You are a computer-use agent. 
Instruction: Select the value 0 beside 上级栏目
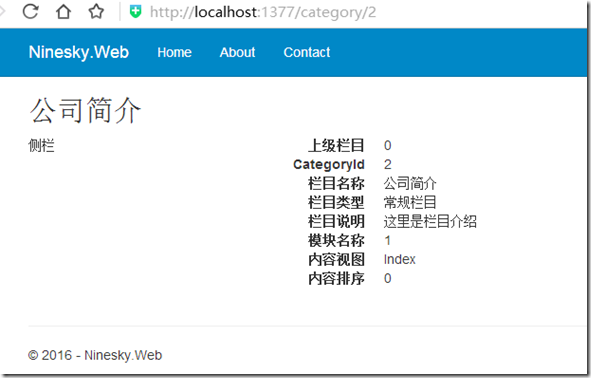point(387,145)
